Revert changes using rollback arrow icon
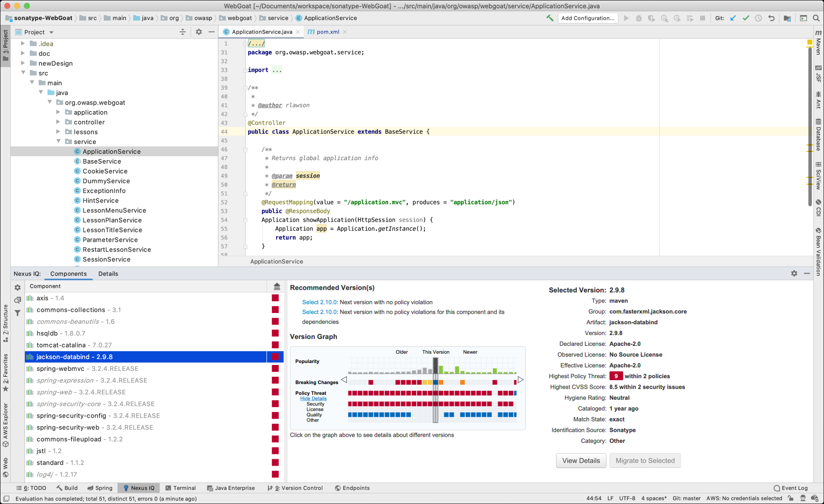This screenshot has height=504, width=824. 771,18
